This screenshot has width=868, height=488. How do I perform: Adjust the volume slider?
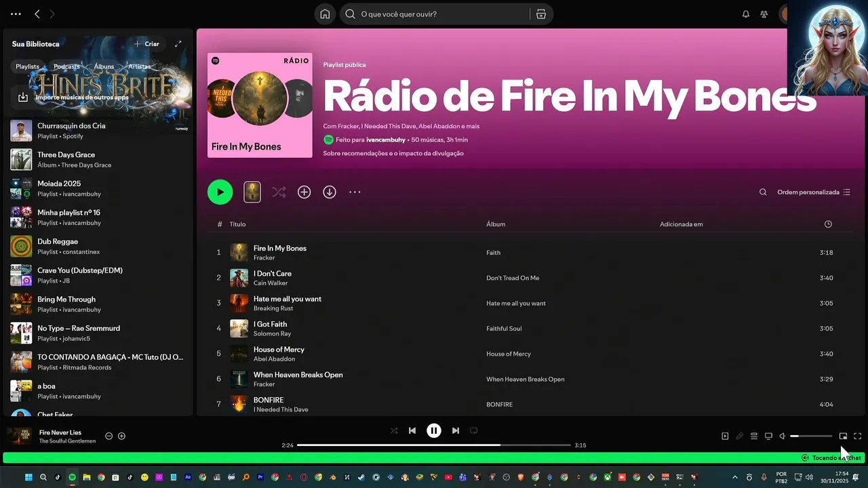pyautogui.click(x=811, y=436)
